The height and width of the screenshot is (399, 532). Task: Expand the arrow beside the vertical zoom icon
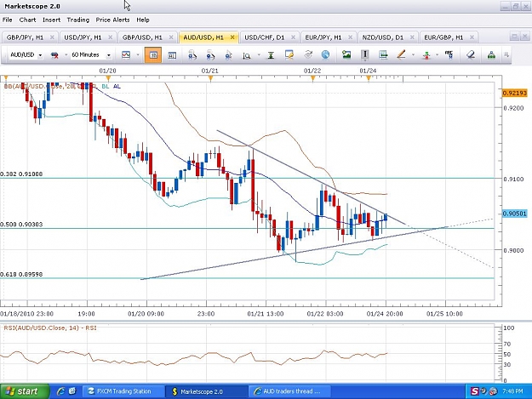(259, 55)
